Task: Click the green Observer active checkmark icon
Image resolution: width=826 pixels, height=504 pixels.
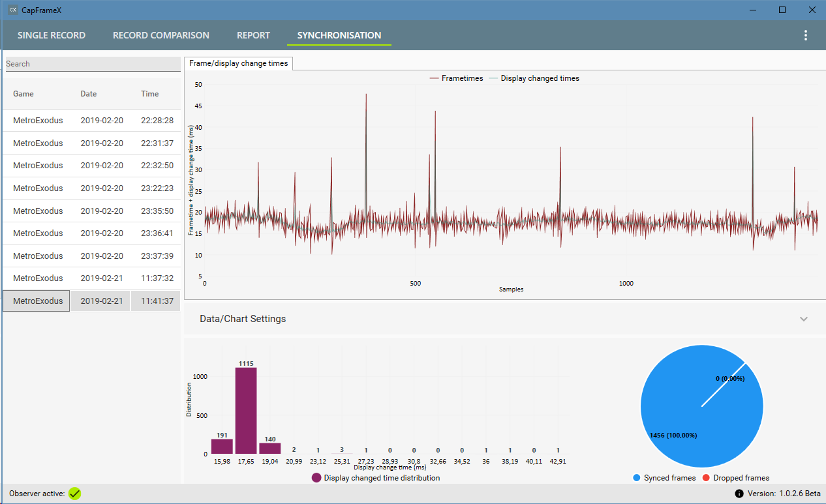Action: [75, 494]
